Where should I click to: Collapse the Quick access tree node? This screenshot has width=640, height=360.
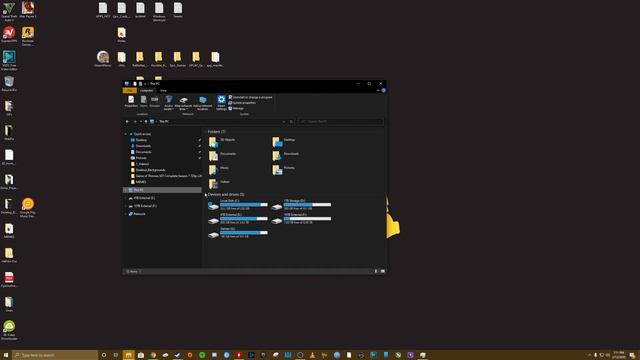[x=126, y=134]
